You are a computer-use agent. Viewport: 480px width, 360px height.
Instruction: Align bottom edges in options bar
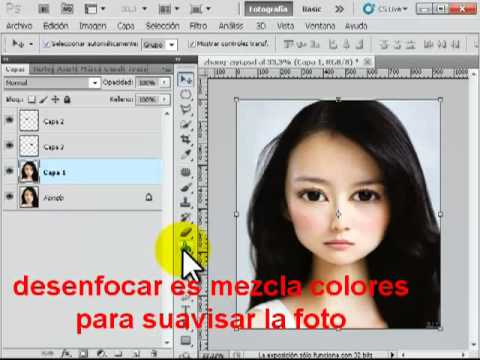316,44
